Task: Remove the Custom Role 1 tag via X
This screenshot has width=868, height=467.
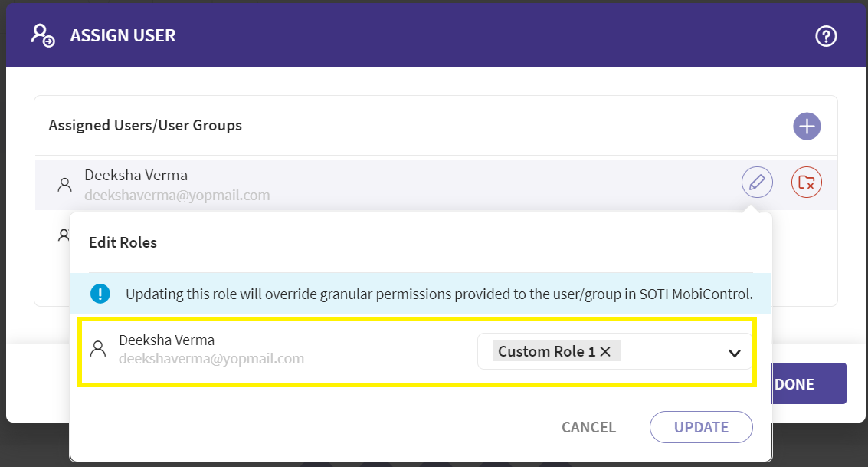Action: coord(605,351)
